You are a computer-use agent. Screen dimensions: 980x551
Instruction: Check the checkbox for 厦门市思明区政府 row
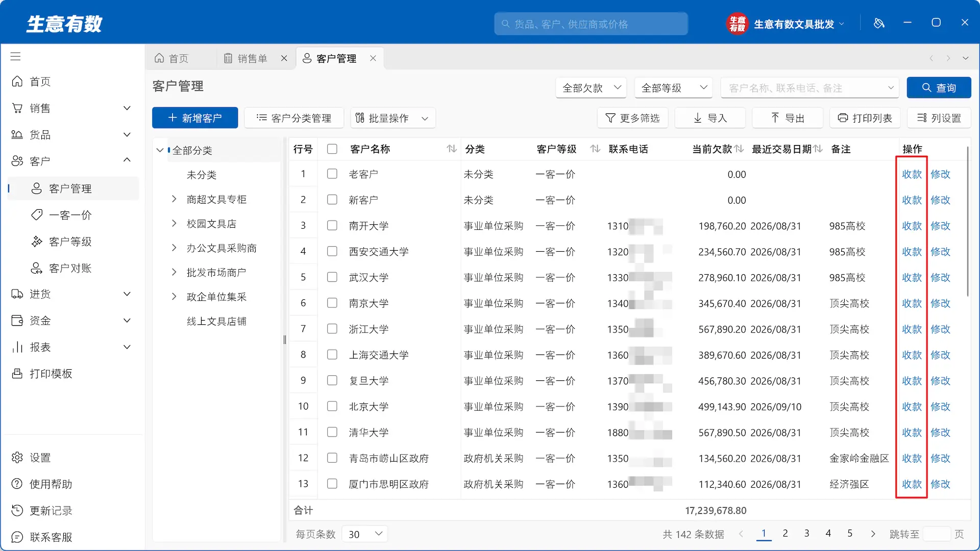coord(332,484)
